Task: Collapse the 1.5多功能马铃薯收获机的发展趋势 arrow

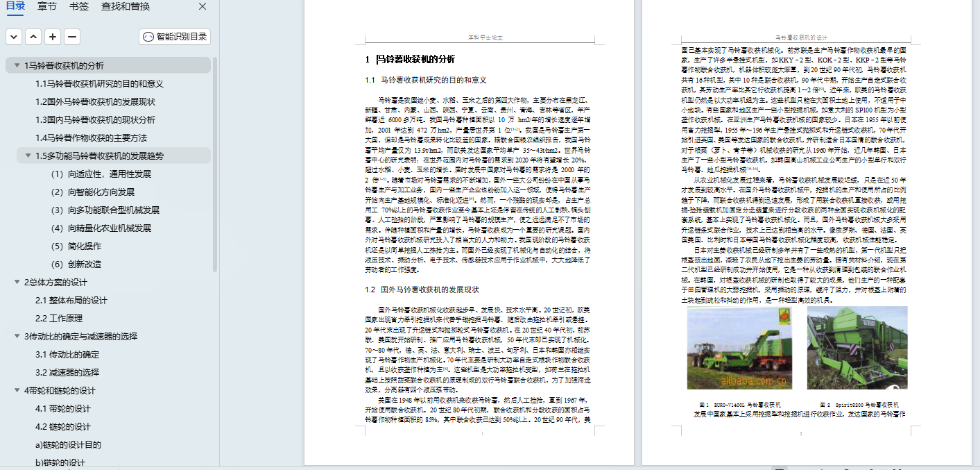Action: pos(28,156)
